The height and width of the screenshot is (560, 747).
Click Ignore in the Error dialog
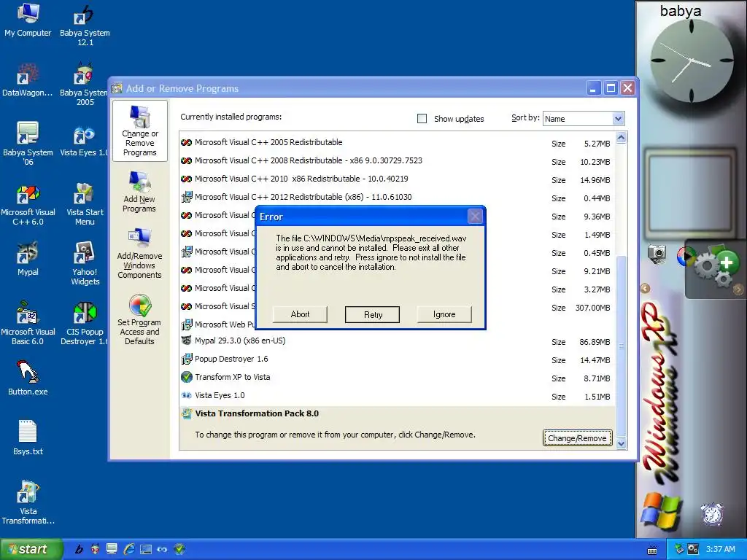(444, 314)
